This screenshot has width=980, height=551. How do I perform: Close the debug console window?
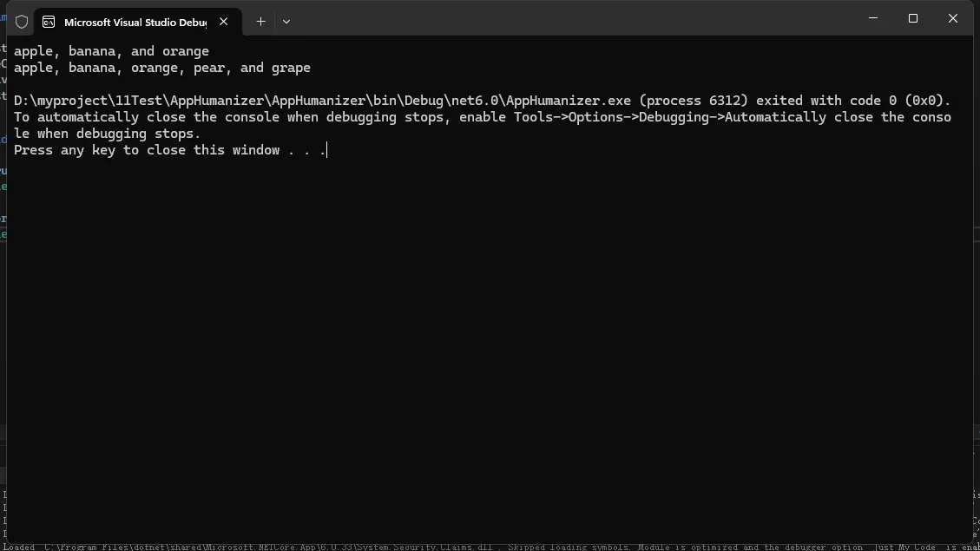point(952,18)
